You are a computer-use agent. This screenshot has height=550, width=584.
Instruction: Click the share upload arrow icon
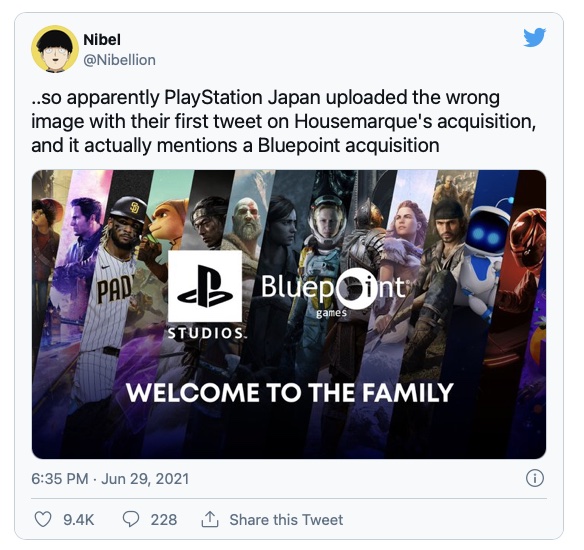[210, 519]
